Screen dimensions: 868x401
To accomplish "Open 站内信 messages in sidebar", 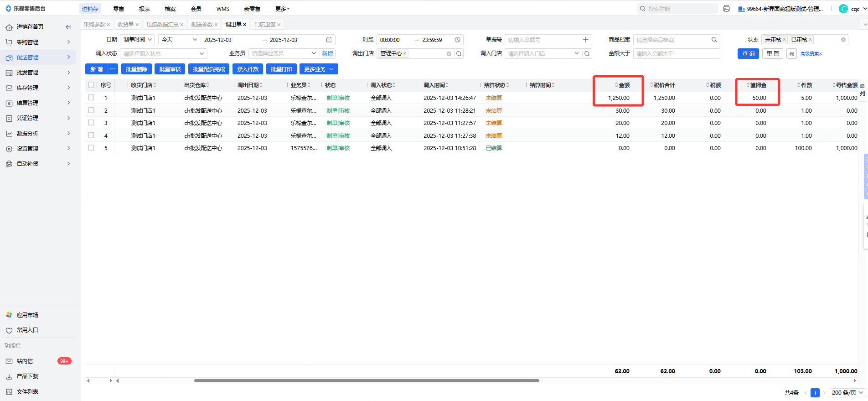I will point(25,361).
